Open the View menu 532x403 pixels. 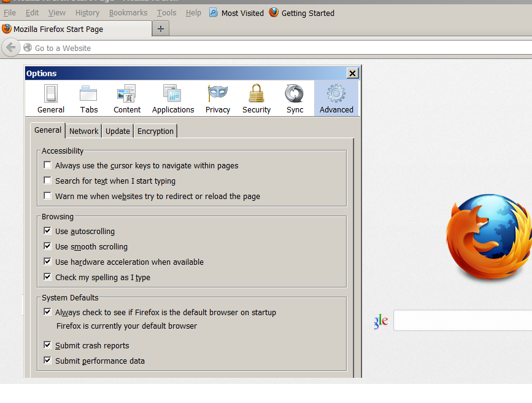click(56, 13)
